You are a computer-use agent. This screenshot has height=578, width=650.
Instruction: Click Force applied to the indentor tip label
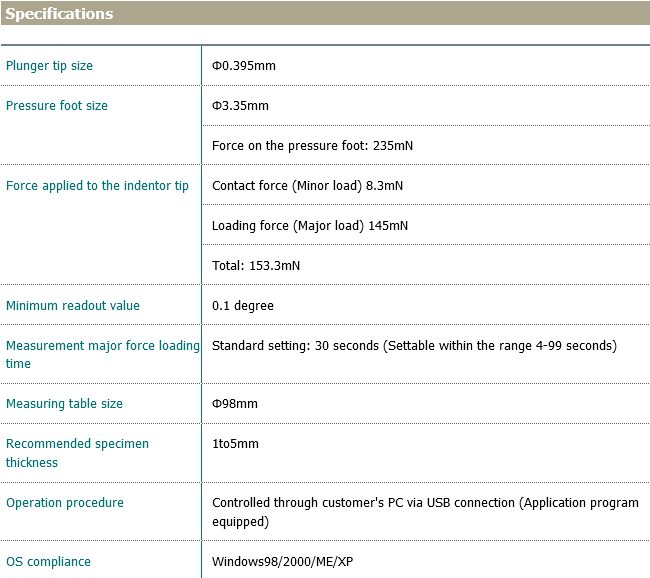click(97, 186)
